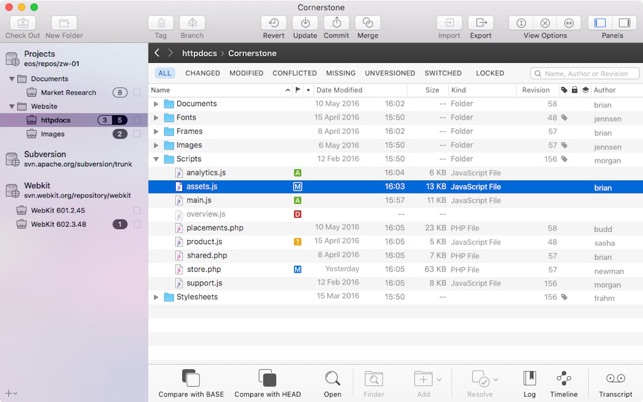Viewport: 643px width, 402px height.
Task: Sort by the Size column header
Action: [432, 90]
